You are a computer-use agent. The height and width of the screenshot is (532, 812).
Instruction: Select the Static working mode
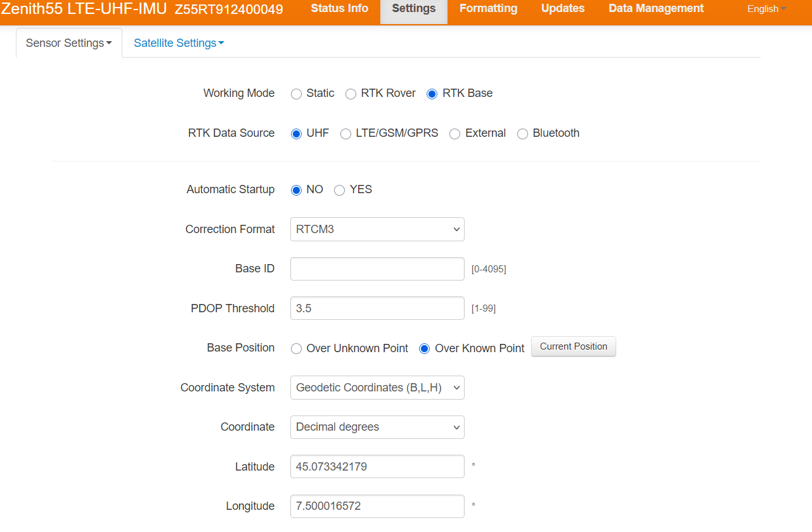[296, 94]
